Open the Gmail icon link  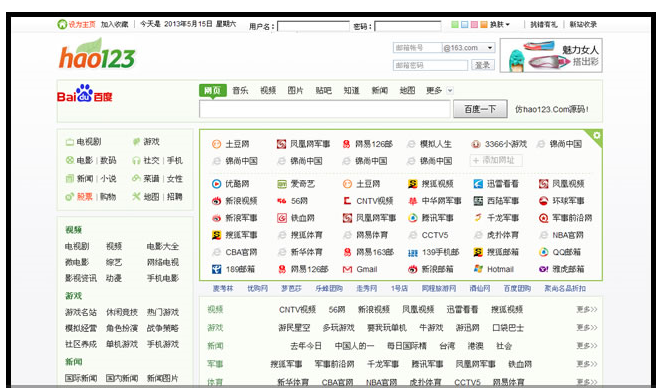(x=347, y=269)
